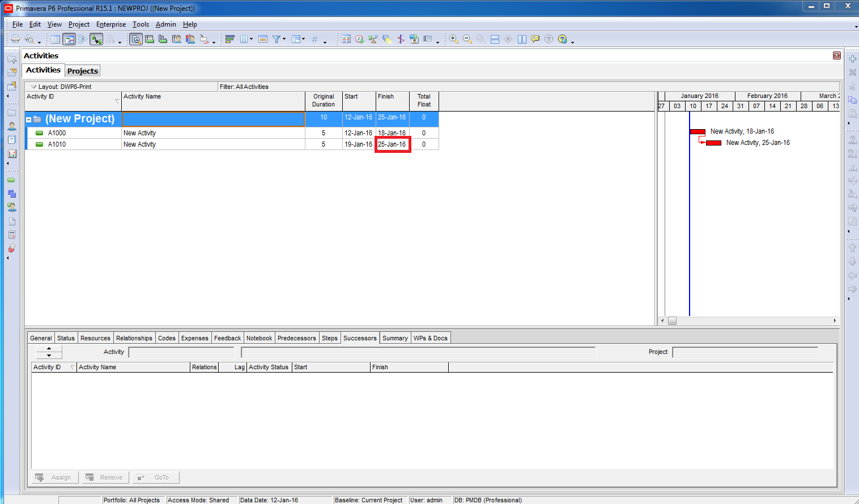Click the Schedule clock icon in the toolbar
Screen dimensions: 859x504
pyautogui.click(x=359, y=39)
